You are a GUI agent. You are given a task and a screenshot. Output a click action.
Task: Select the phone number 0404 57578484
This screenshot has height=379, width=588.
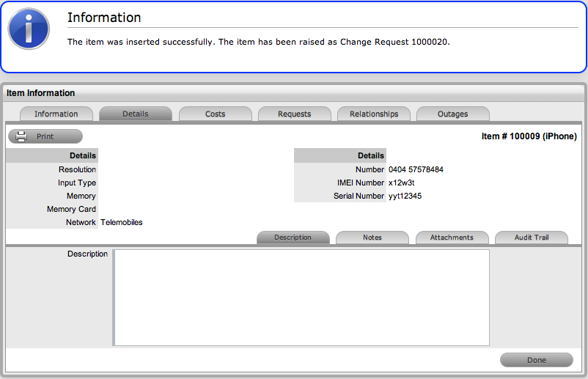pyautogui.click(x=416, y=169)
